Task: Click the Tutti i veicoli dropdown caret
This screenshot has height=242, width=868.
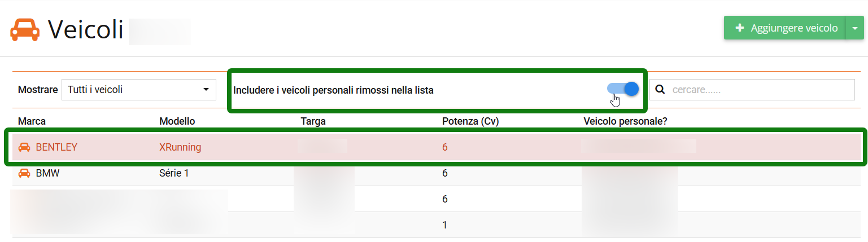Action: [x=206, y=90]
